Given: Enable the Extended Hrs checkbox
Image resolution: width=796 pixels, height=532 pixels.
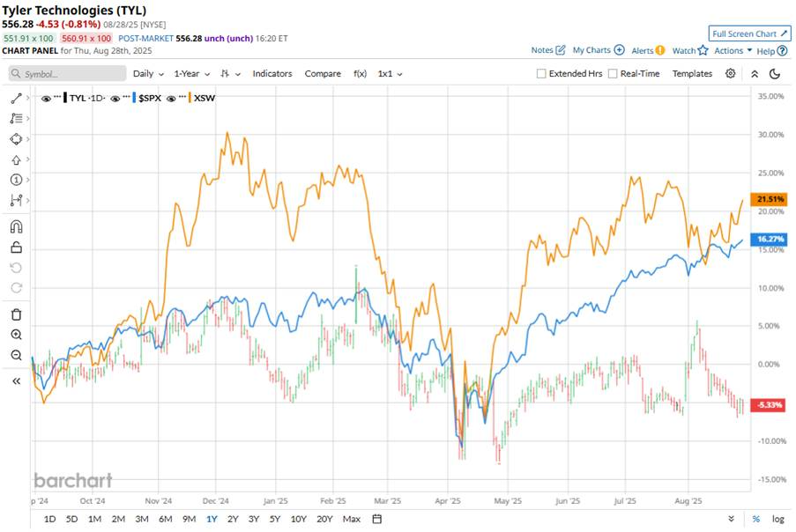Looking at the screenshot, I should coord(541,73).
